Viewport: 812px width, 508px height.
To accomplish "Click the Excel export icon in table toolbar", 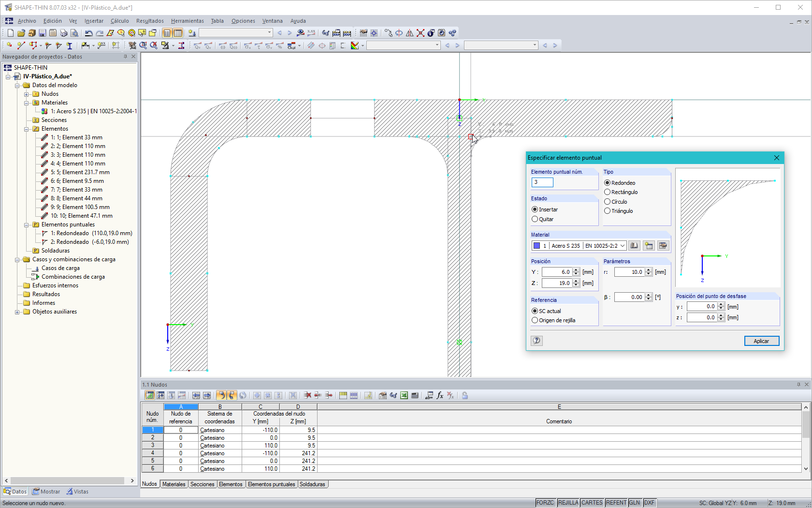I will click(x=404, y=395).
